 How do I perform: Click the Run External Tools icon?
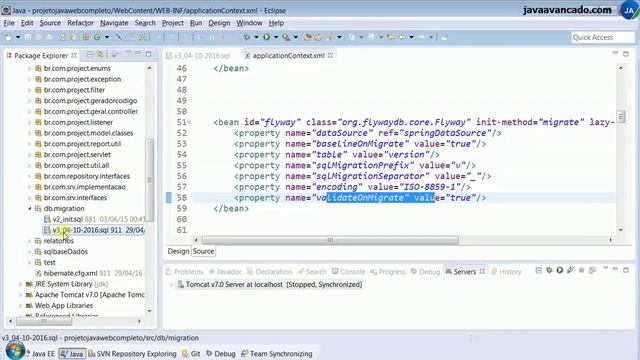tap(286, 37)
